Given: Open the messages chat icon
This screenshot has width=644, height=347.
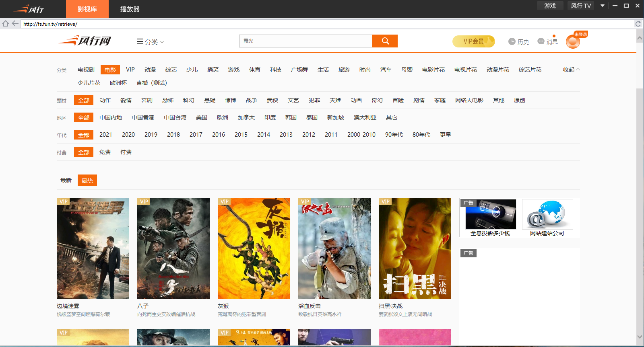Looking at the screenshot, I should coord(541,41).
